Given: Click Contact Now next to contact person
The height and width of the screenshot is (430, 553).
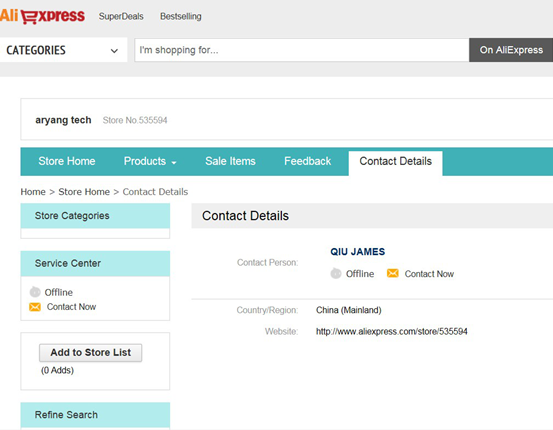Looking at the screenshot, I should 429,274.
